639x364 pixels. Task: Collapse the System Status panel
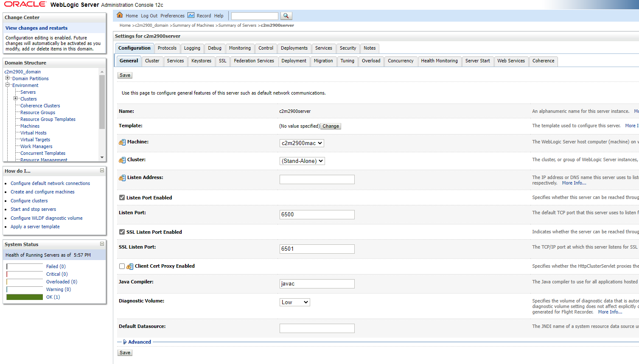click(x=102, y=244)
